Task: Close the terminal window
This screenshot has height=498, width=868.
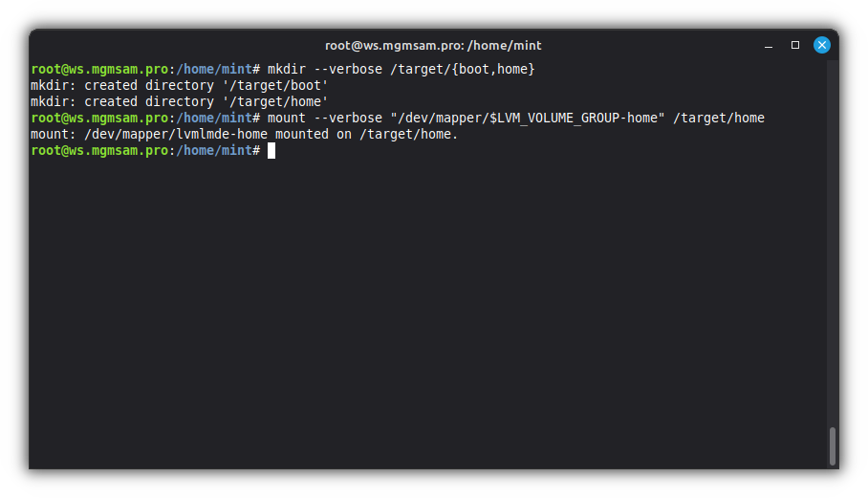Action: tap(822, 45)
